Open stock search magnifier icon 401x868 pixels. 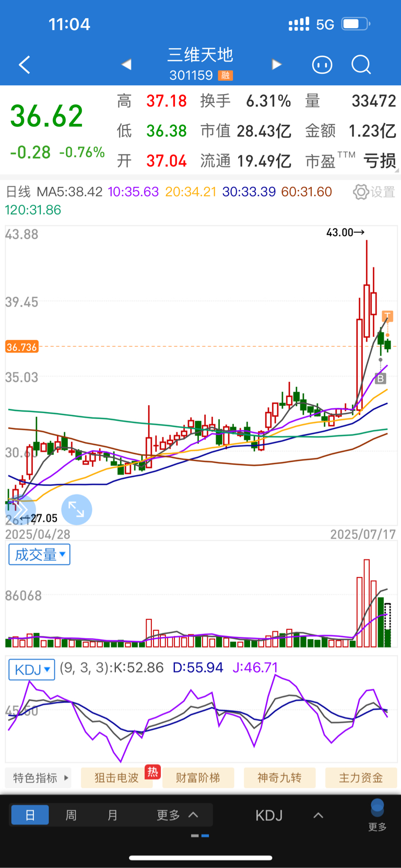click(361, 65)
